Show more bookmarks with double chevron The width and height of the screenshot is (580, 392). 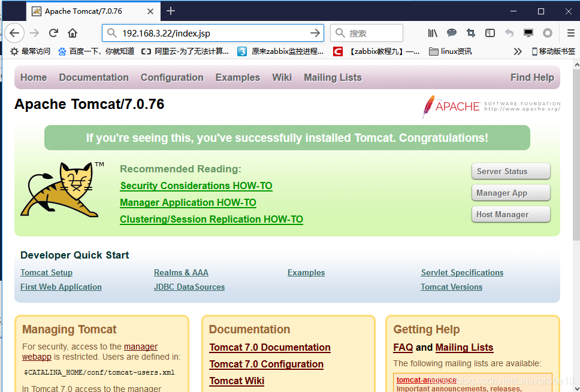(x=518, y=51)
